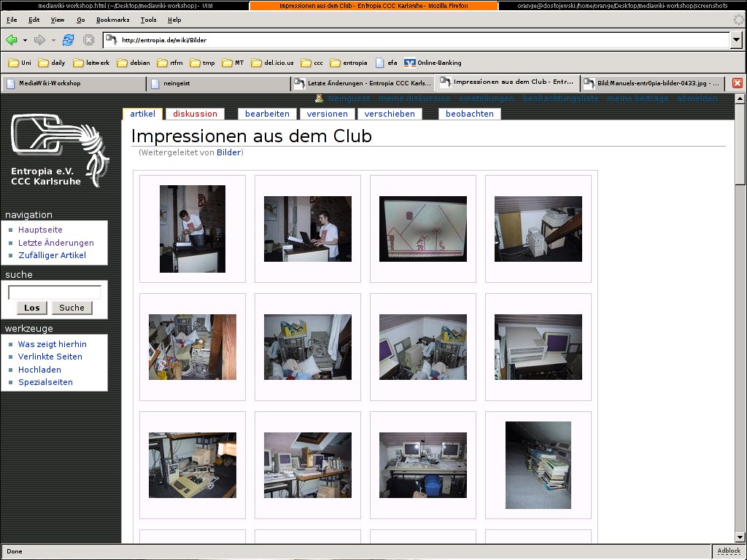The width and height of the screenshot is (747, 560).
Task: Switch to the Bild:Manuels-entr0pia-bilder-0433.jpg tab
Action: (651, 83)
